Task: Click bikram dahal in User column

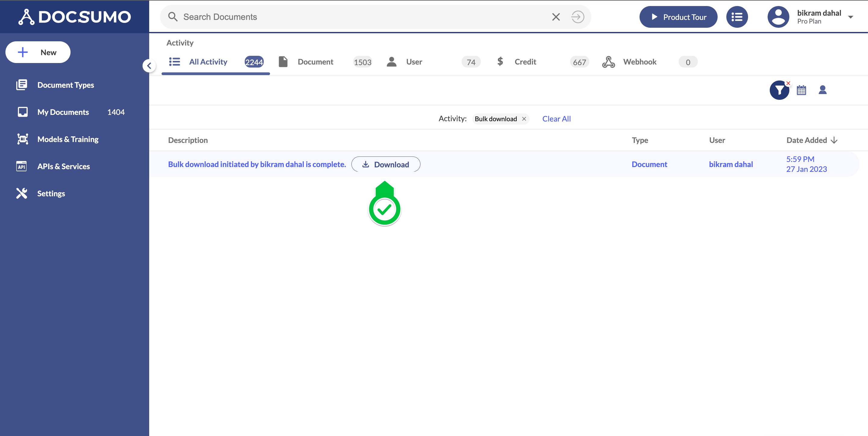Action: (731, 164)
